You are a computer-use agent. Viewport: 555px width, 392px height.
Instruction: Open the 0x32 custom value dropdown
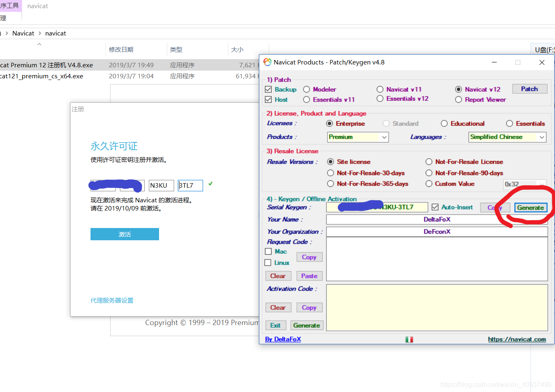pos(525,184)
